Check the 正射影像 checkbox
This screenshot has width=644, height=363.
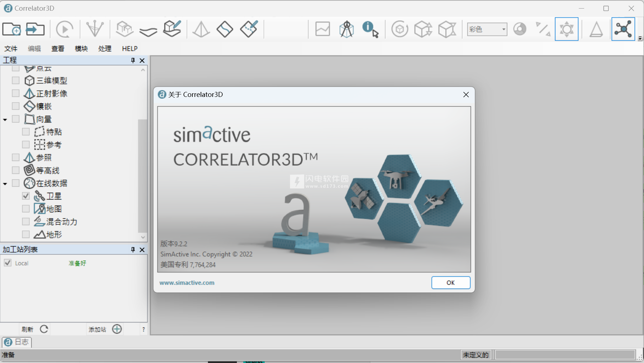click(16, 93)
